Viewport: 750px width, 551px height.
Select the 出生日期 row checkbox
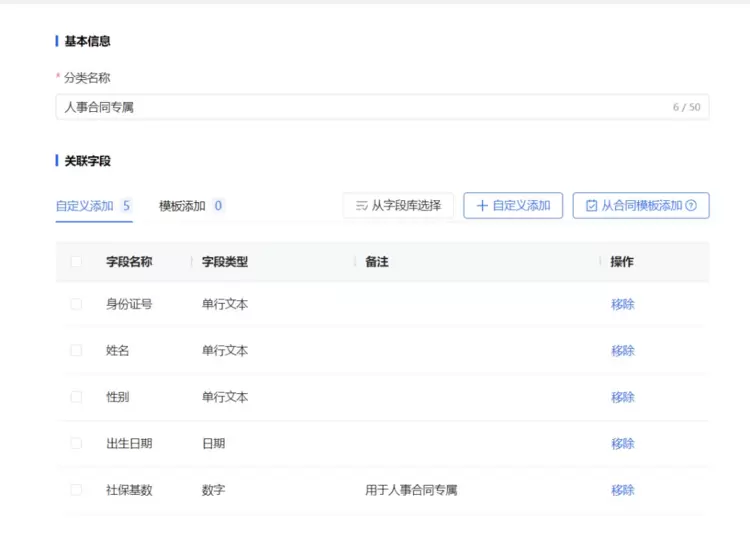(x=77, y=443)
